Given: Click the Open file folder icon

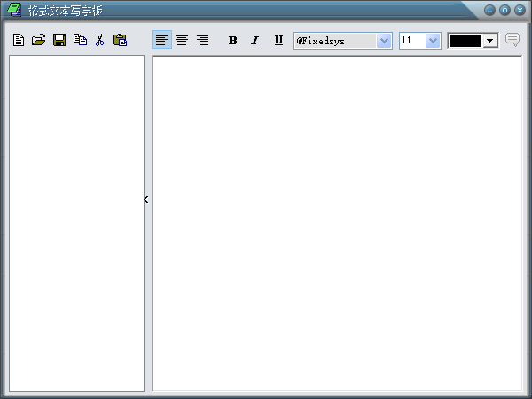Looking at the screenshot, I should click(x=39, y=40).
